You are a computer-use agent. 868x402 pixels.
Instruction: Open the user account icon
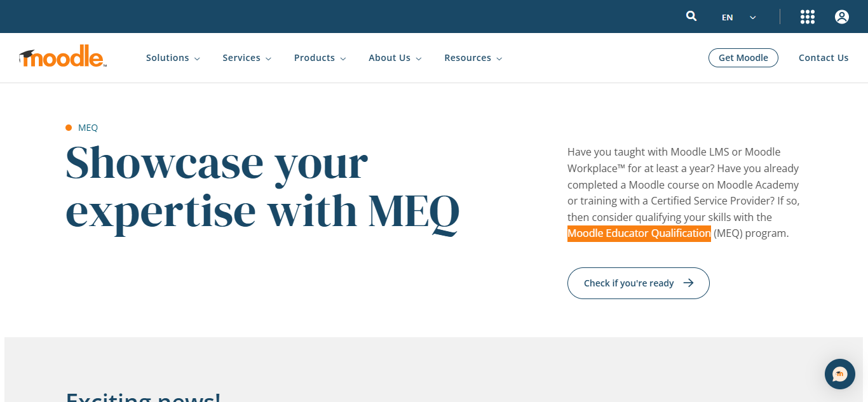coord(842,17)
